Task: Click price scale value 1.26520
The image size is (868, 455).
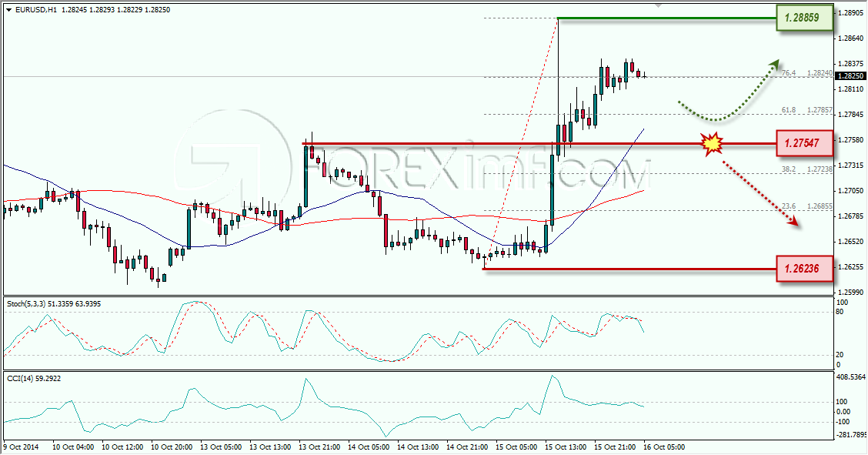Action: (x=851, y=242)
